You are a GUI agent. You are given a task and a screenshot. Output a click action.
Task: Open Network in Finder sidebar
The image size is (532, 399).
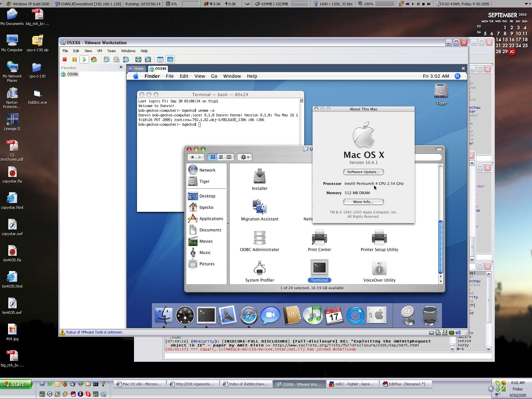[202, 170]
